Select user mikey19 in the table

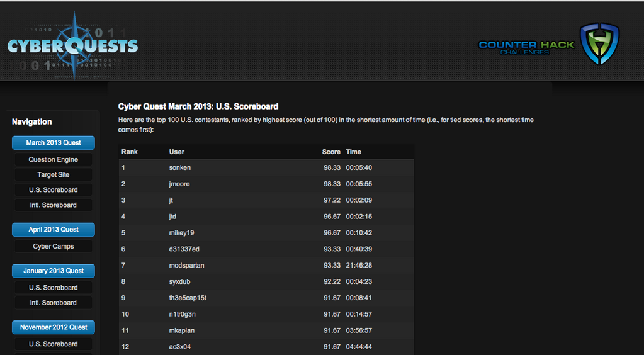[181, 233]
